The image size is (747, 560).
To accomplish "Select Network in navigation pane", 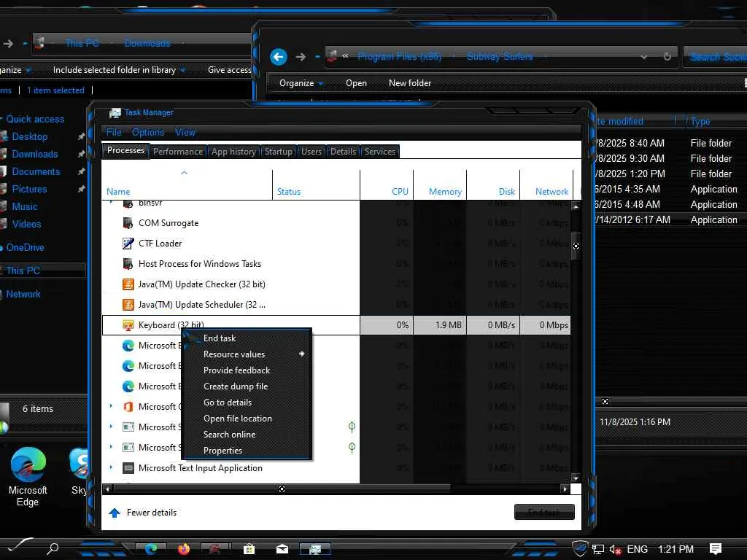I will click(x=23, y=295).
